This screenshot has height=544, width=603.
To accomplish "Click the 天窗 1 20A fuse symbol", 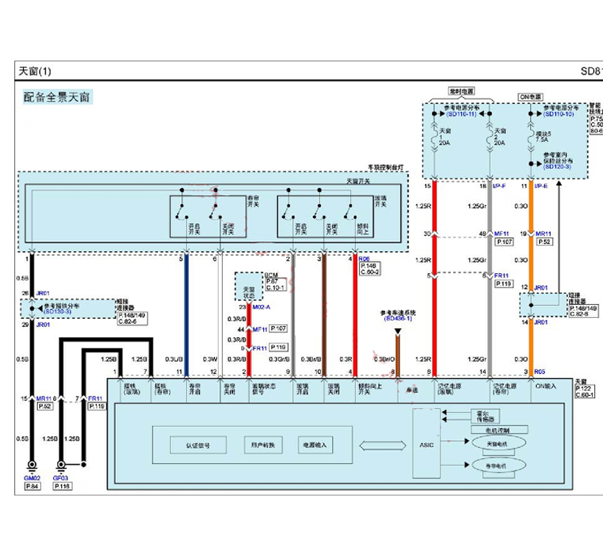I will coord(434,137).
